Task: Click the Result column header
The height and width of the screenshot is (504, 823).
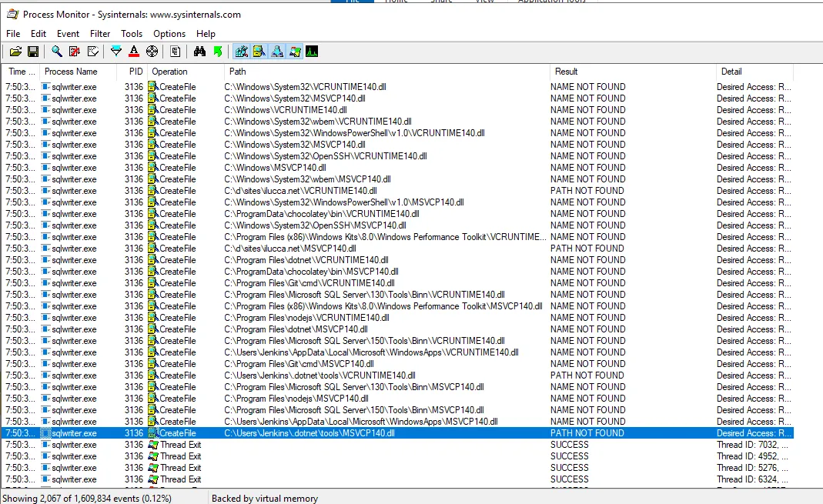Action: click(x=633, y=72)
